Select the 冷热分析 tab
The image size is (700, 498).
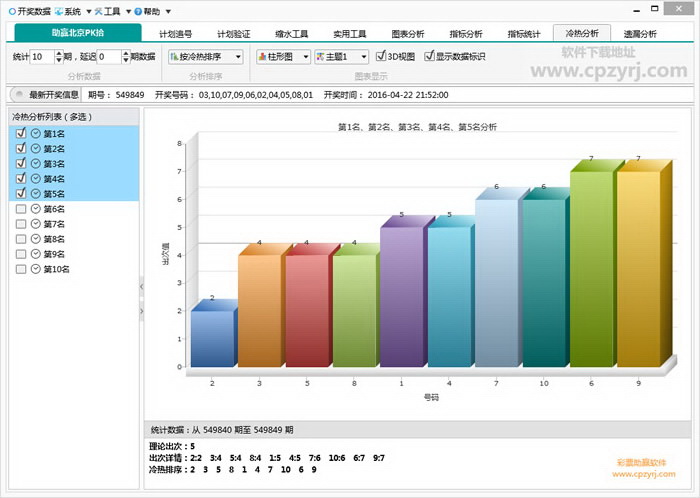(582, 33)
